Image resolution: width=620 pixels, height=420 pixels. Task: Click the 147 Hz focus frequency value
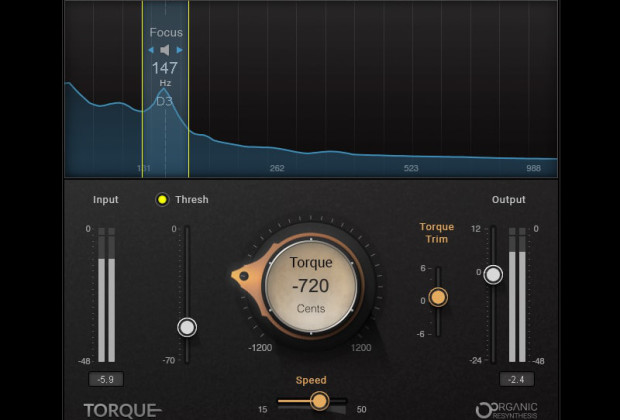[x=165, y=68]
